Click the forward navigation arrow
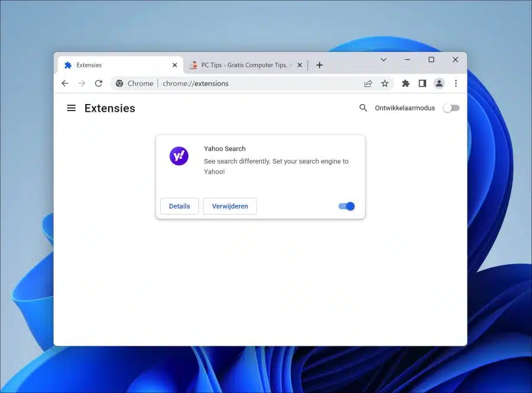 (82, 83)
